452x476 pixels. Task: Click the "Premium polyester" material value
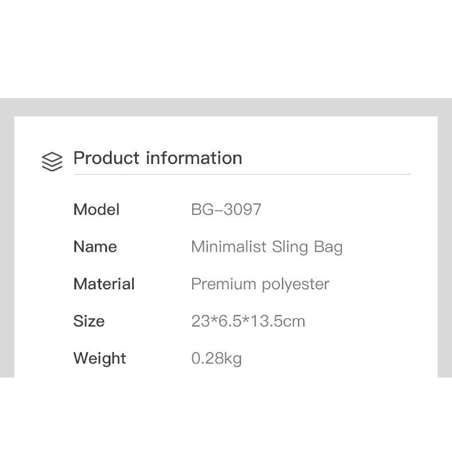pos(260,284)
